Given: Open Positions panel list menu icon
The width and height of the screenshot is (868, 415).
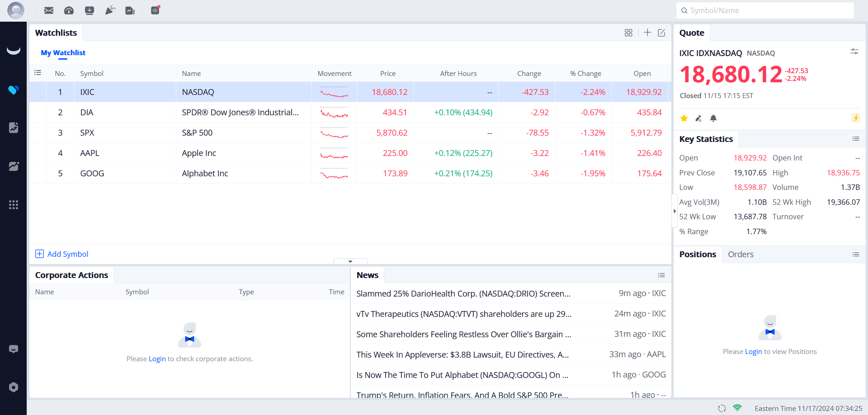Looking at the screenshot, I should 856,255.
